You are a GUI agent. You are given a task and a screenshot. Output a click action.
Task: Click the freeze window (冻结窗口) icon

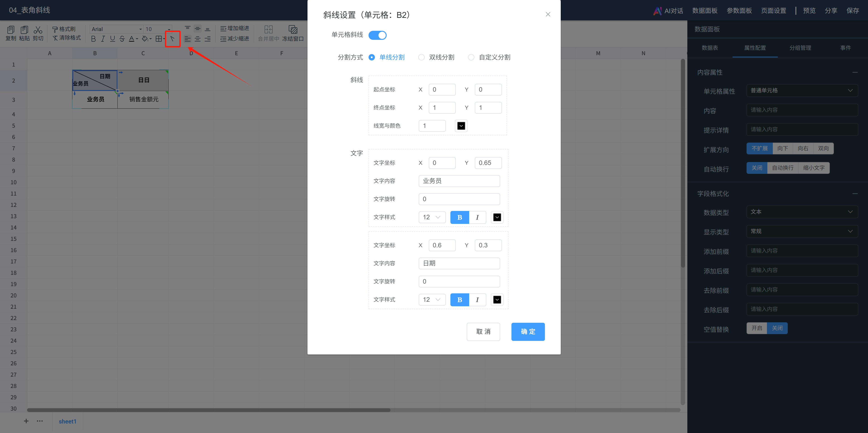click(293, 30)
